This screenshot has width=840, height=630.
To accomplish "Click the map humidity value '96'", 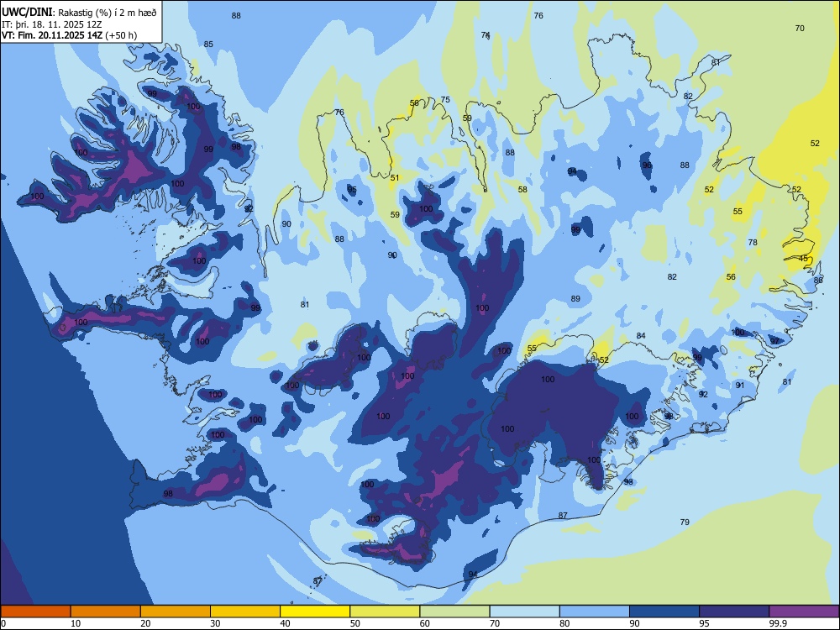I will tap(647, 165).
